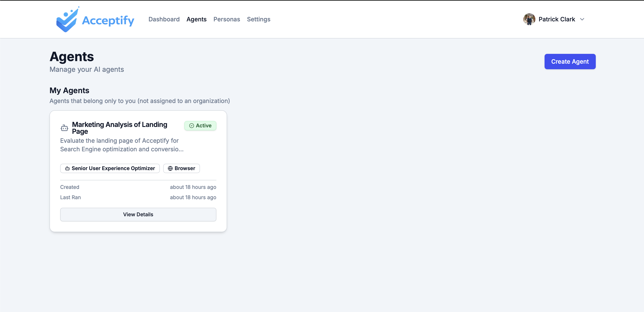Click View Details on the agent card
Image resolution: width=644 pixels, height=312 pixels.
point(138,214)
